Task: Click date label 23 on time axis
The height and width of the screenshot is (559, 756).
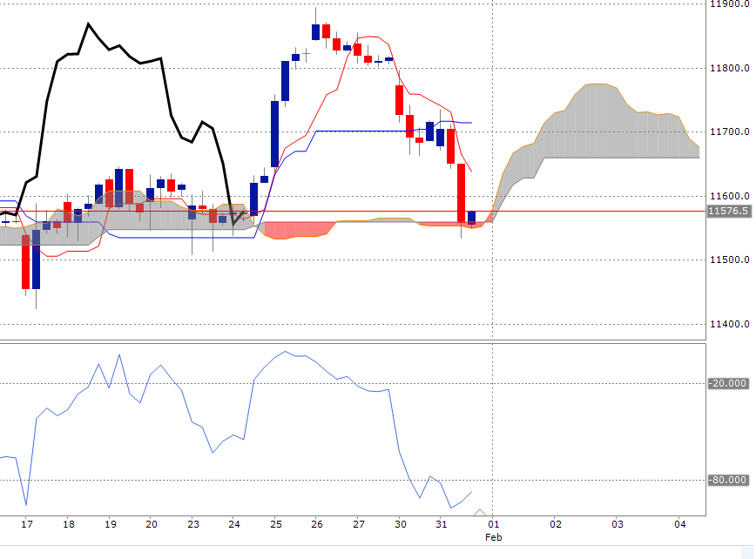Action: [x=192, y=524]
